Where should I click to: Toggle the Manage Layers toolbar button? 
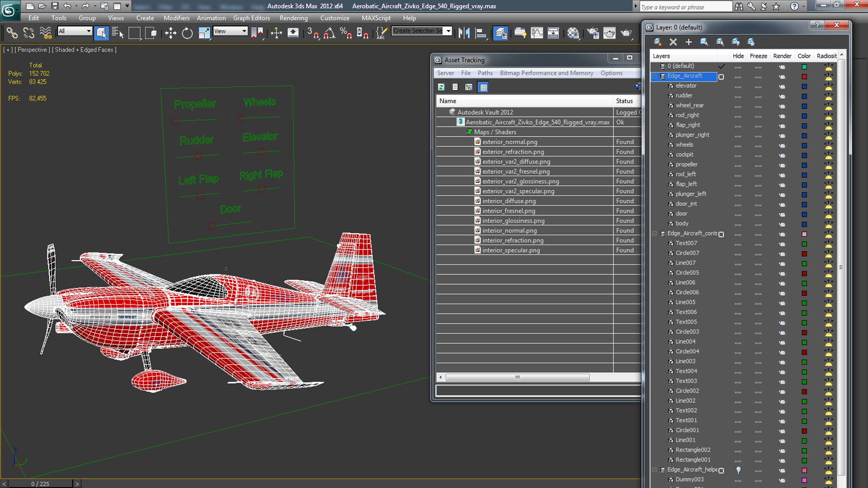pyautogui.click(x=500, y=33)
